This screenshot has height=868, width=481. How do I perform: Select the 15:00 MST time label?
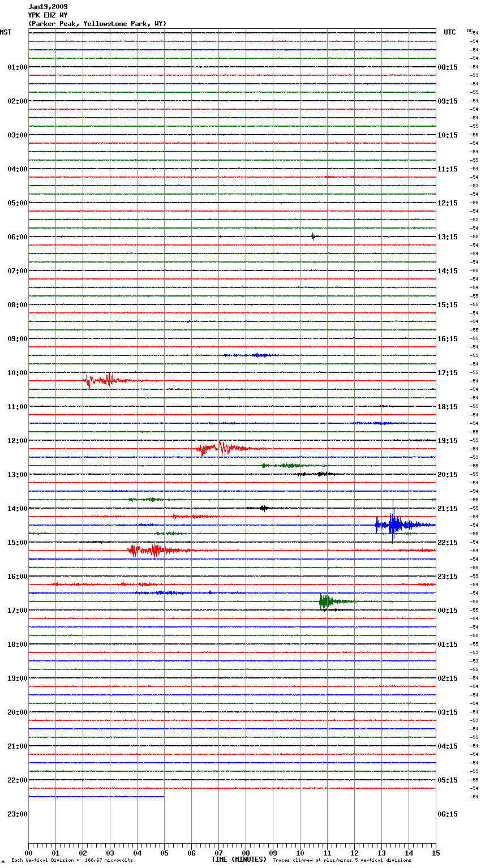(18, 543)
